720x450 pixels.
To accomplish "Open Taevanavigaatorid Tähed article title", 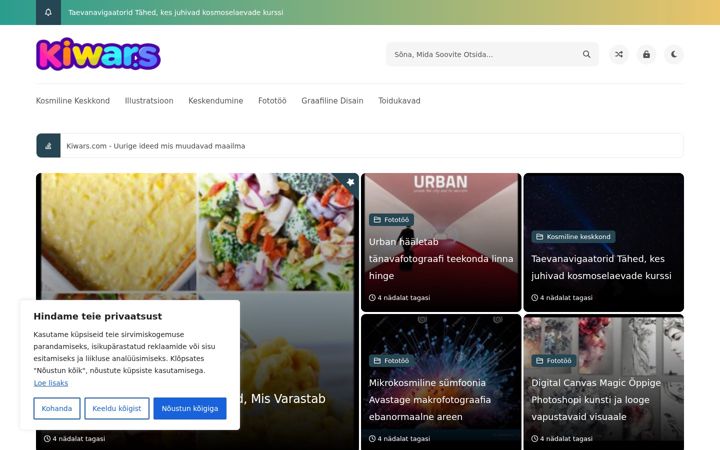I will coord(601,267).
